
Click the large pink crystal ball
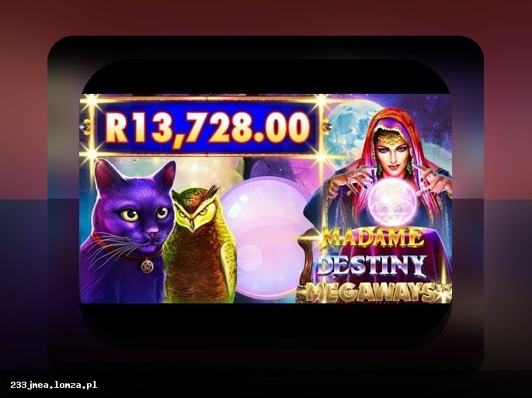[265, 237]
